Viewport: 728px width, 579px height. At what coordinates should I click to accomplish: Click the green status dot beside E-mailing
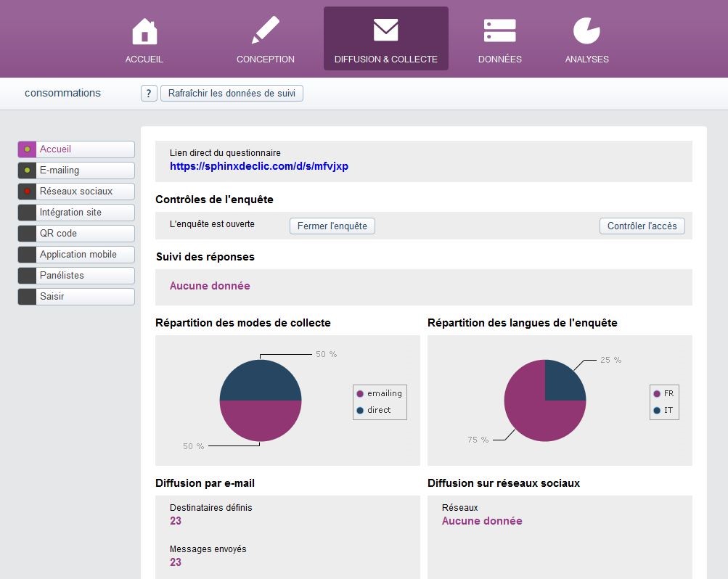[x=28, y=171]
